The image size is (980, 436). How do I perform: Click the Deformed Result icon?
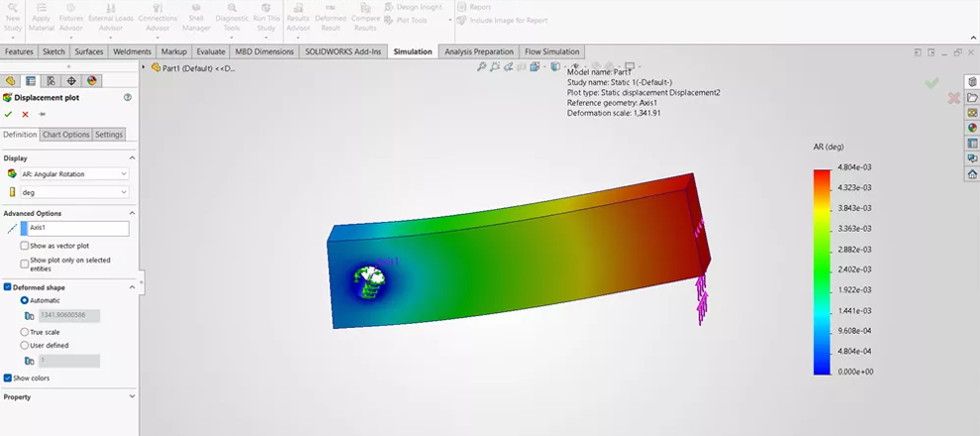[x=330, y=18]
